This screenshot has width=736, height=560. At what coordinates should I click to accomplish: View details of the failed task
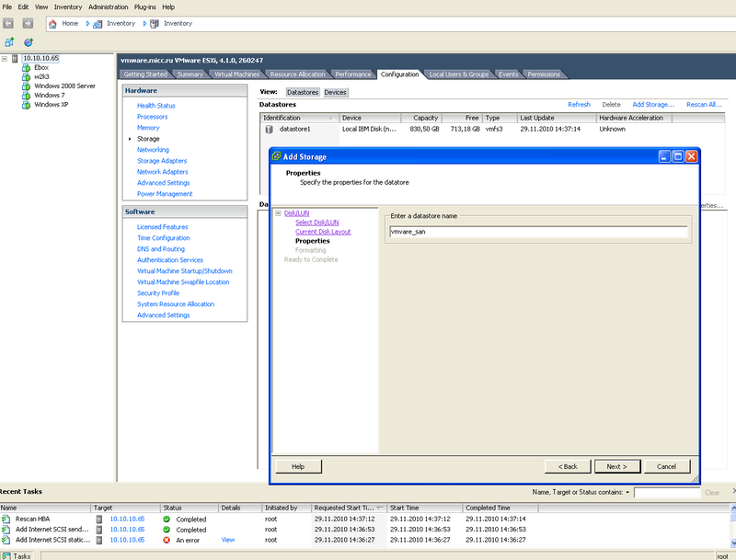[227, 540]
